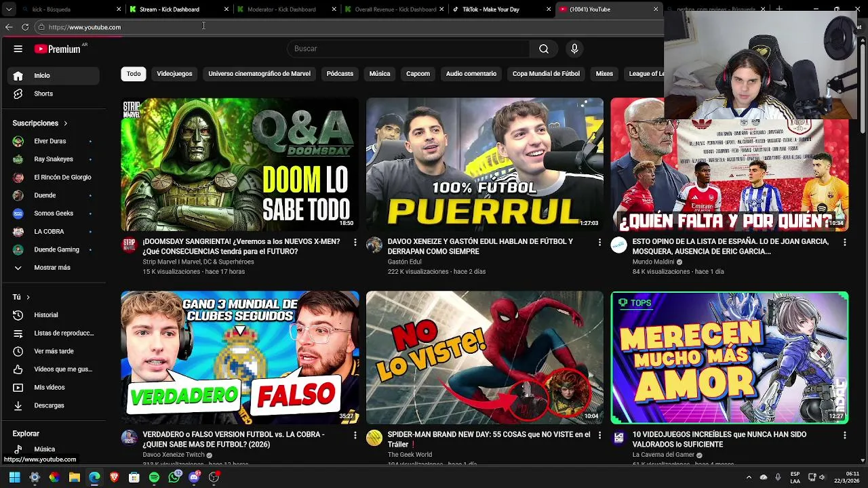Open the Ray Snakeyes channel subscription
868x488 pixels.
(54, 159)
